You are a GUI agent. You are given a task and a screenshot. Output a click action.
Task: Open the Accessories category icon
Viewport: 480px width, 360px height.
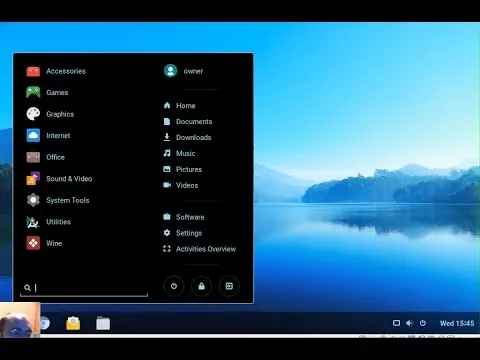[33, 71]
